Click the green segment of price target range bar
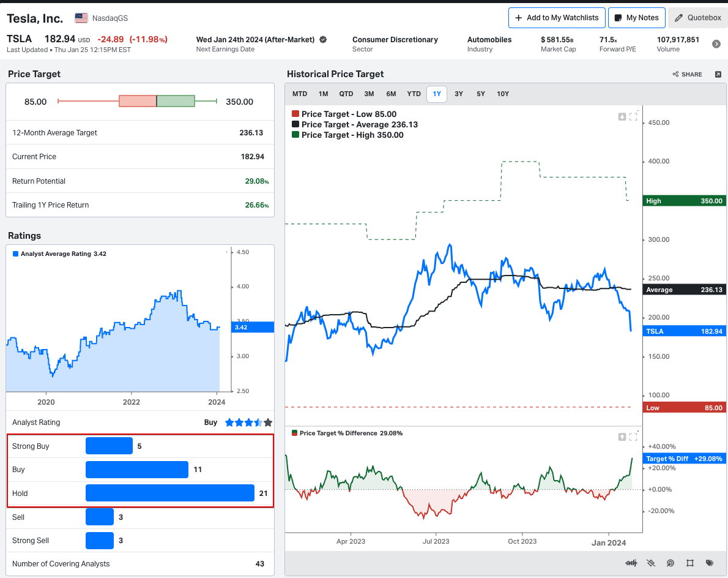 tap(176, 101)
